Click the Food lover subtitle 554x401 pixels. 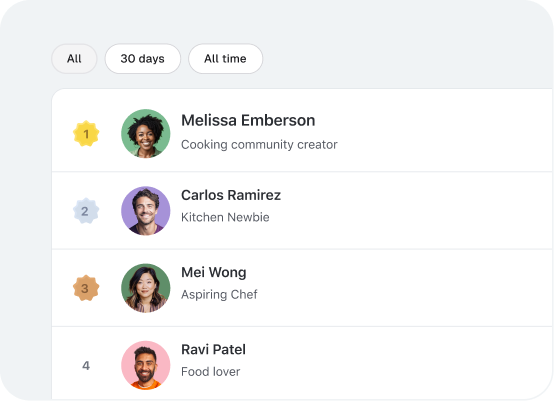(211, 372)
